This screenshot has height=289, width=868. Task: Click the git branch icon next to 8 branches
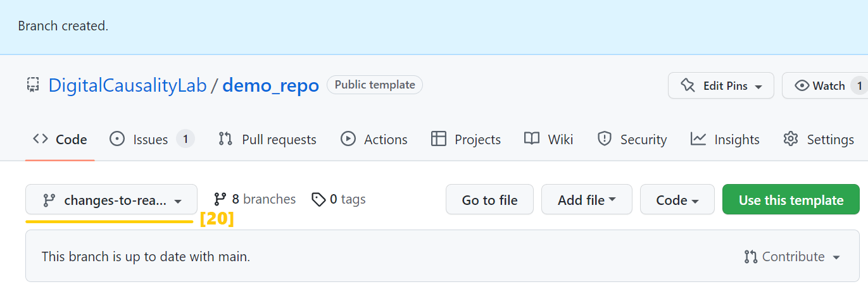tap(220, 200)
